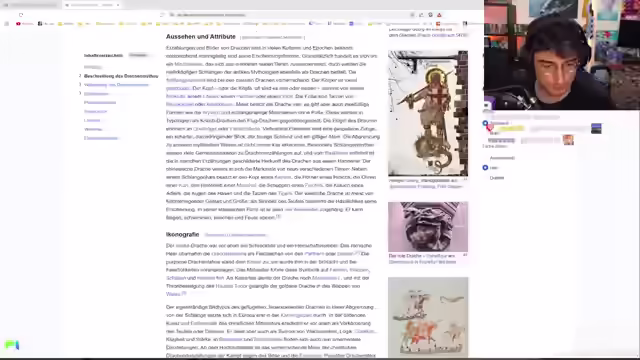Click the green logo icon at bottom-left
The image size is (640, 360).
click(x=12, y=345)
